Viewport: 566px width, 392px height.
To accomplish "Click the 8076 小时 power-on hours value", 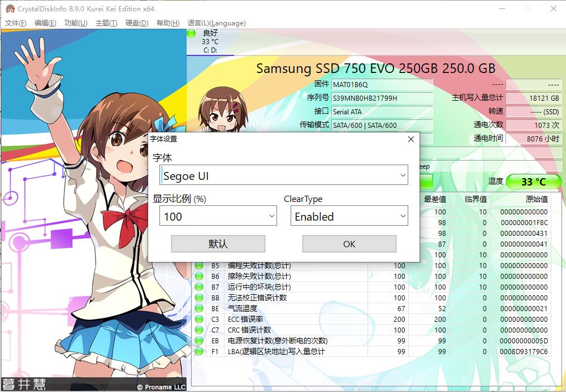I will pos(534,139).
